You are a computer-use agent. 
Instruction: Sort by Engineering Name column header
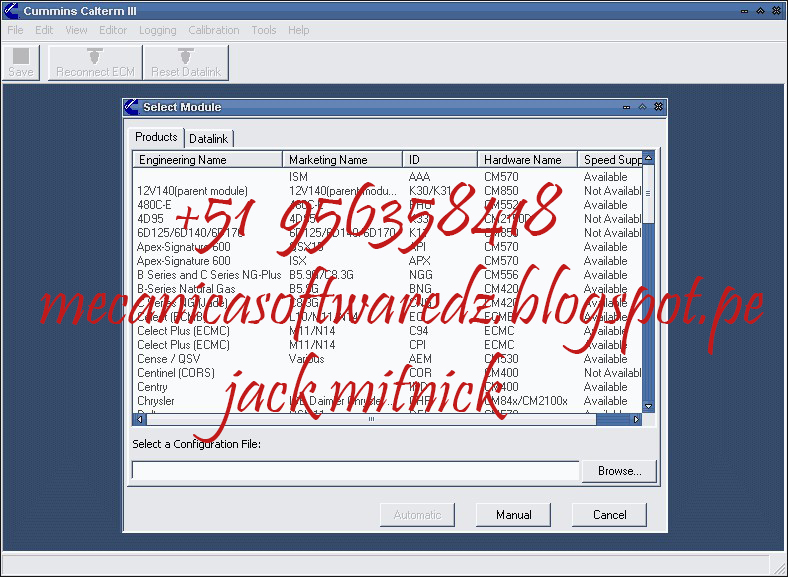[x=208, y=160]
